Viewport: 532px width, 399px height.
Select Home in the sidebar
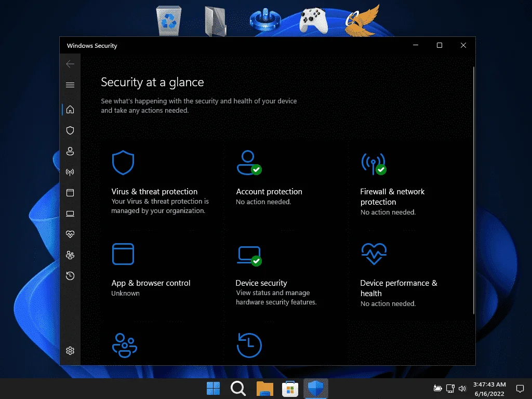click(x=70, y=110)
